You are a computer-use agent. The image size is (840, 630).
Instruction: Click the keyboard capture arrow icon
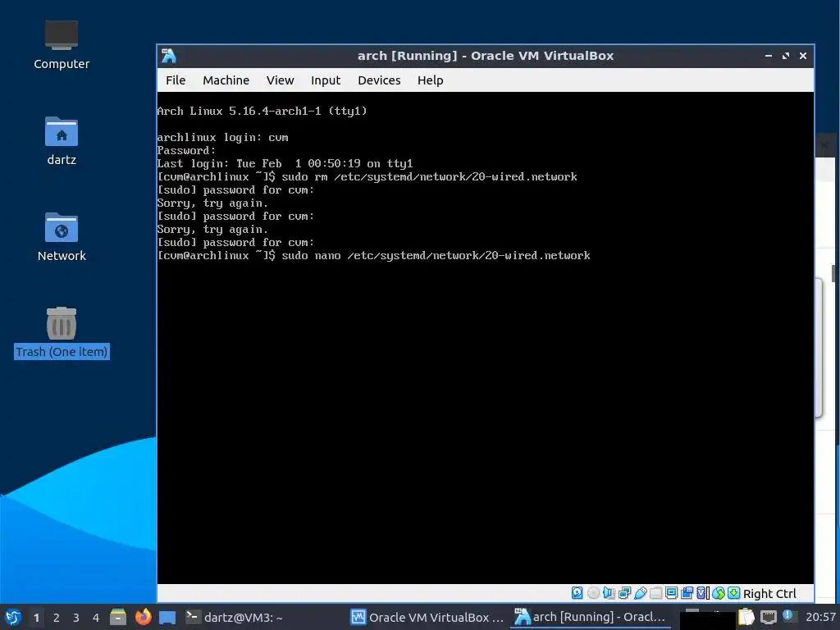coord(734,593)
